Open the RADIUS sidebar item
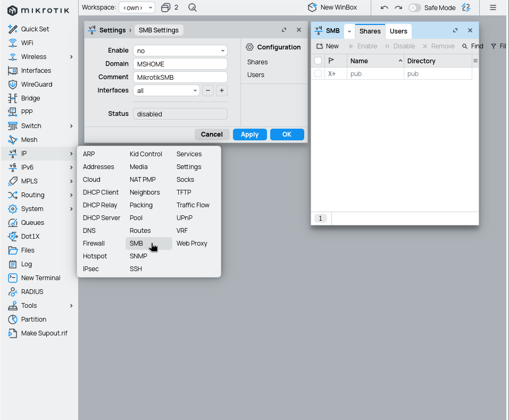Screen dimensions: 509x420 pyautogui.click(x=32, y=292)
